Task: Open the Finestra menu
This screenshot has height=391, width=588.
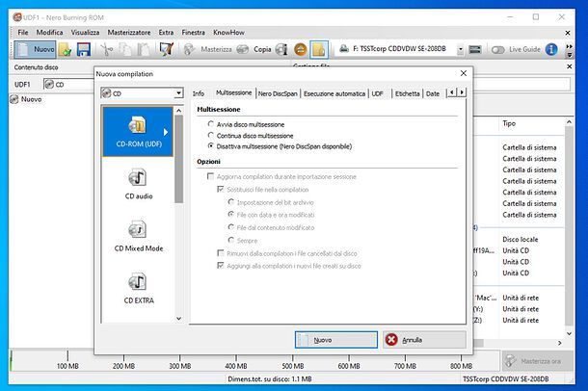Action: click(x=193, y=33)
